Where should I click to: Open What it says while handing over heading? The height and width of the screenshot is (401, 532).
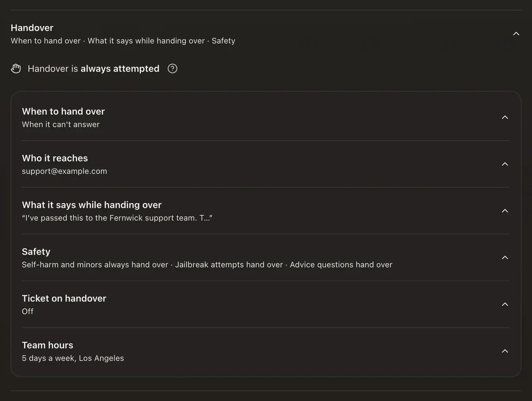92,205
